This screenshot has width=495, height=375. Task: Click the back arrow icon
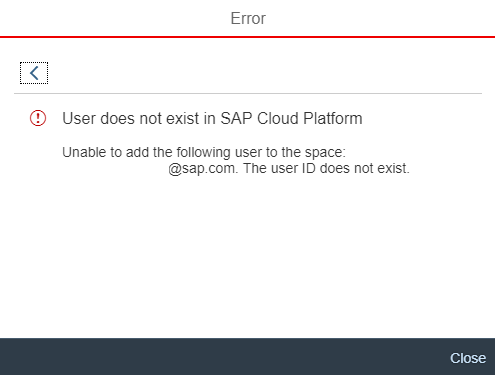pyautogui.click(x=34, y=73)
